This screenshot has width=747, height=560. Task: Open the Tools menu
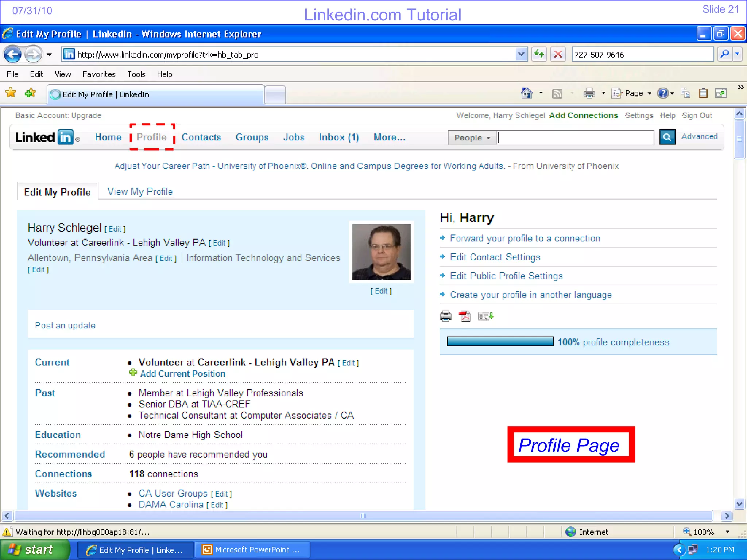click(x=136, y=74)
